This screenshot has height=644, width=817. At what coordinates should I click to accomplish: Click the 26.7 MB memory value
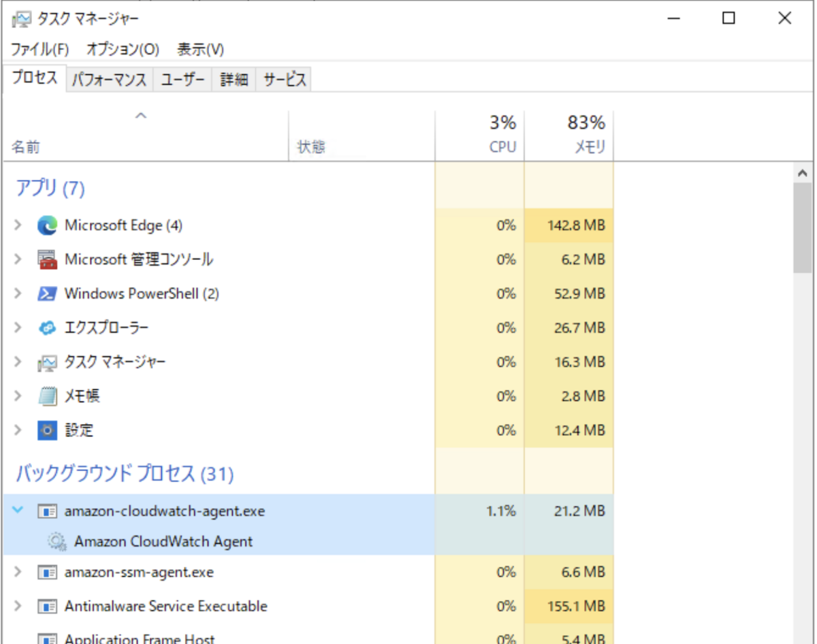click(580, 328)
